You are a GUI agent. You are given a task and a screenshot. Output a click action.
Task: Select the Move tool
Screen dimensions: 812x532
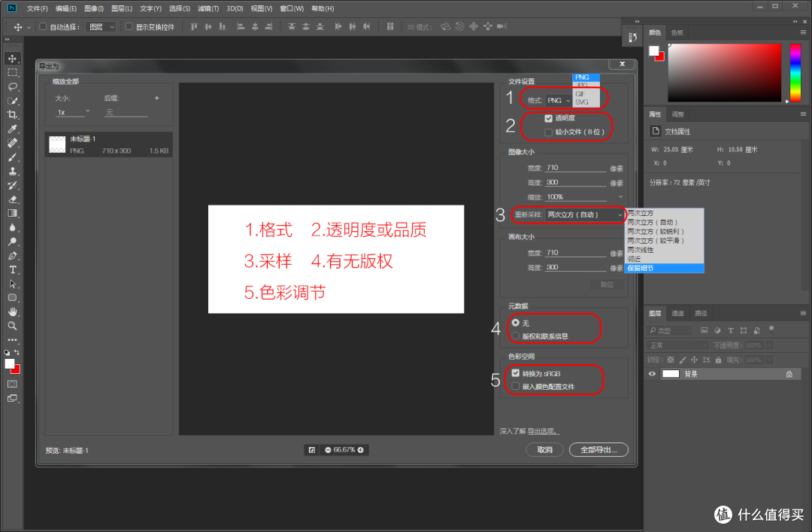click(x=11, y=58)
